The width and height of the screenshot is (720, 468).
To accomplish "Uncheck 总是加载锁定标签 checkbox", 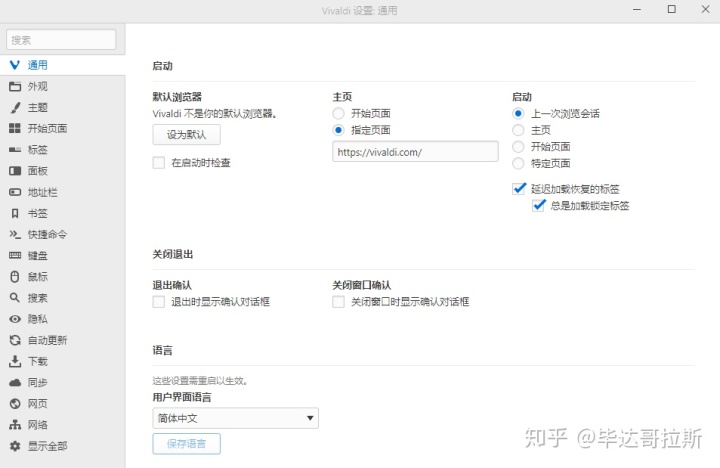I will (x=539, y=205).
